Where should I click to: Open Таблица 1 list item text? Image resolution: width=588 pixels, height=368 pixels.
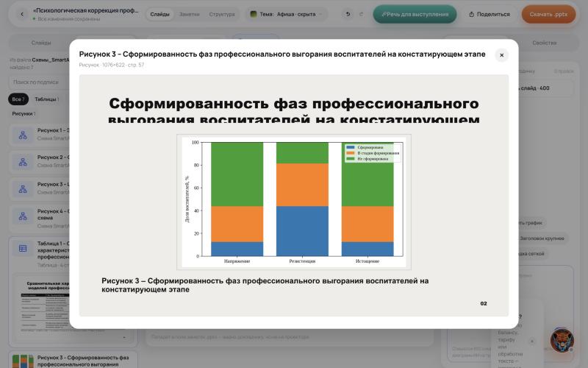pos(53,254)
